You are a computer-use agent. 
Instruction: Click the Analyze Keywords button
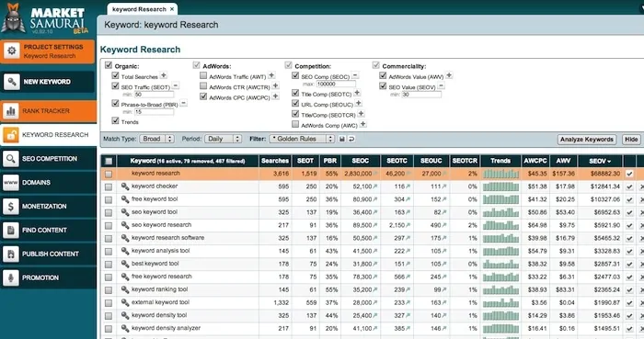587,140
